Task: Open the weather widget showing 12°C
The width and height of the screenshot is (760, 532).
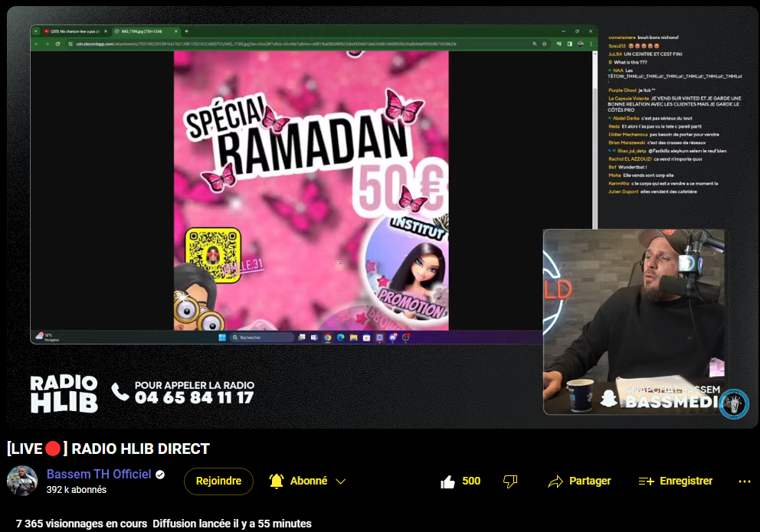Action: [x=47, y=337]
